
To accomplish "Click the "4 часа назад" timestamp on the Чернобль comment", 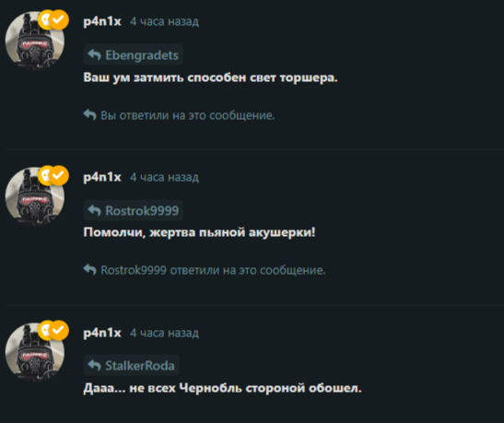I will (x=164, y=333).
